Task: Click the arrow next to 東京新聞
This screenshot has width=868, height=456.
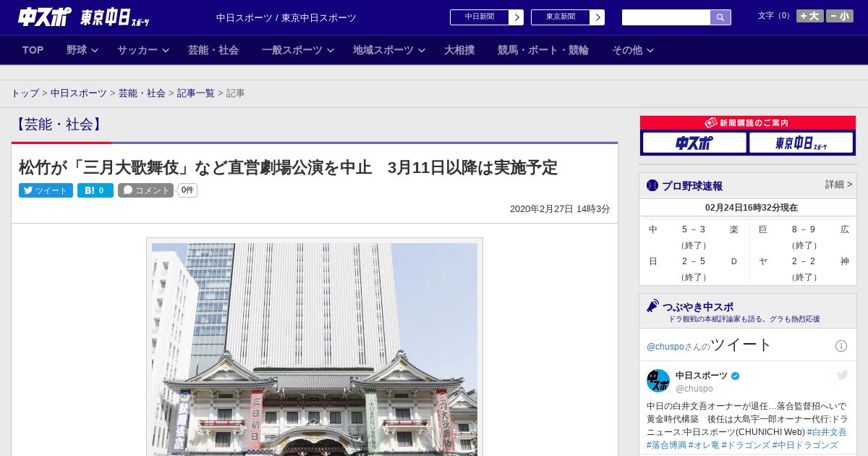Action: click(x=597, y=17)
